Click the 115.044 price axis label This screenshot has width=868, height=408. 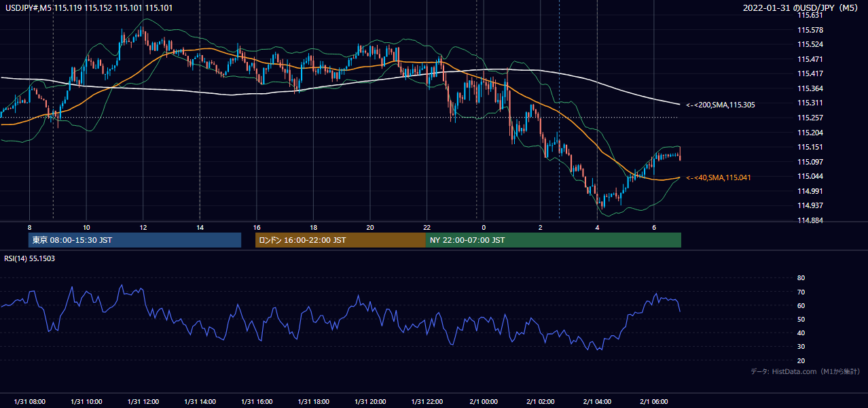point(810,176)
